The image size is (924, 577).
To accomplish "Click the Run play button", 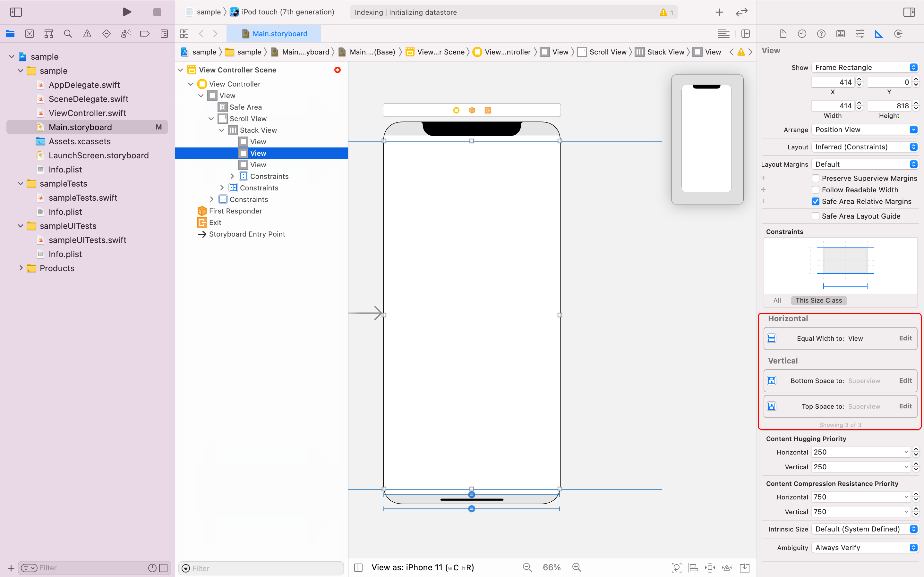I will 127,12.
